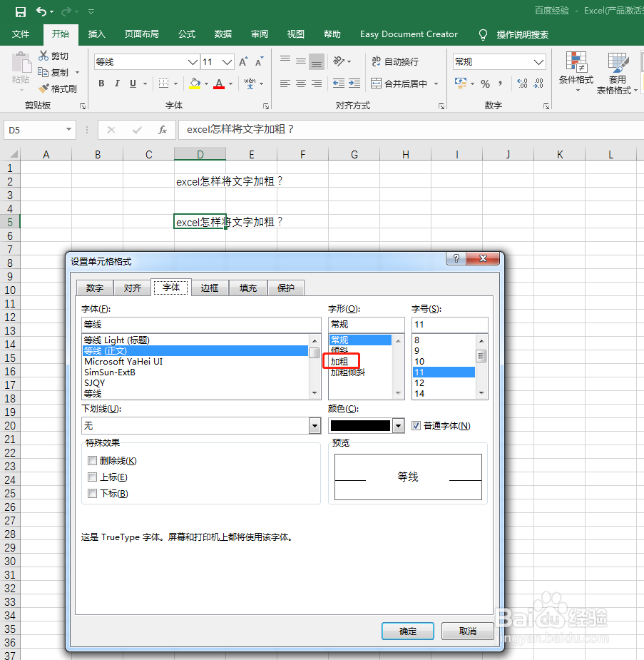Check the 下标 subscript checkbox

coord(92,493)
